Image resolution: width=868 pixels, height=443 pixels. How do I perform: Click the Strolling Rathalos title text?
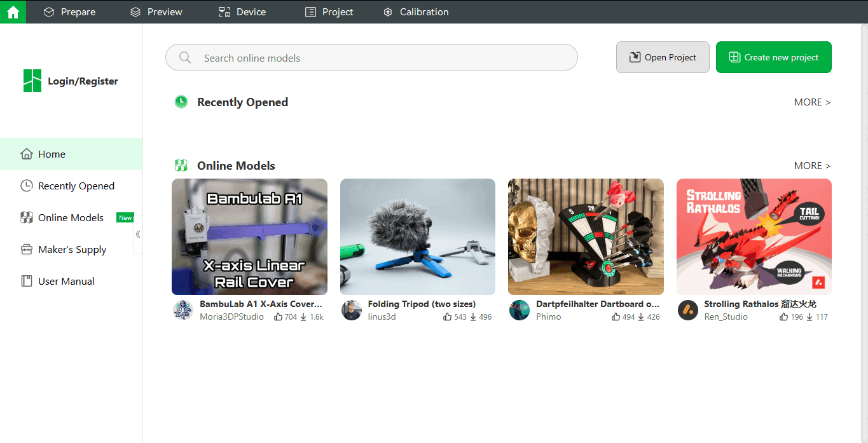[760, 304]
